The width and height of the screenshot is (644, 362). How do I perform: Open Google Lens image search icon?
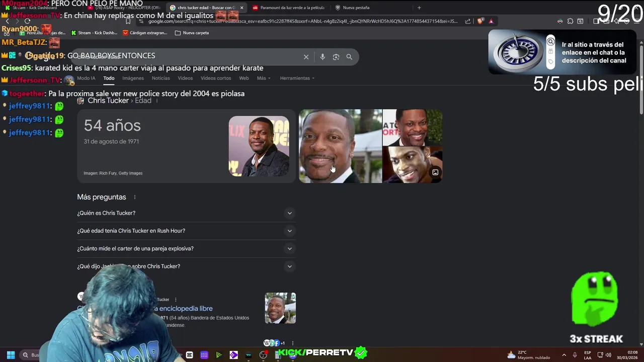[336, 57]
